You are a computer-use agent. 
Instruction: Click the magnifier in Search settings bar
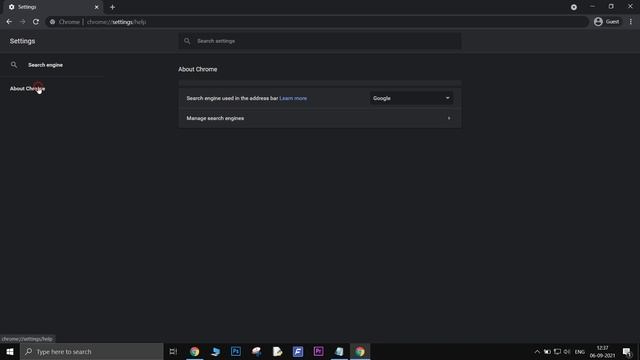click(x=187, y=41)
